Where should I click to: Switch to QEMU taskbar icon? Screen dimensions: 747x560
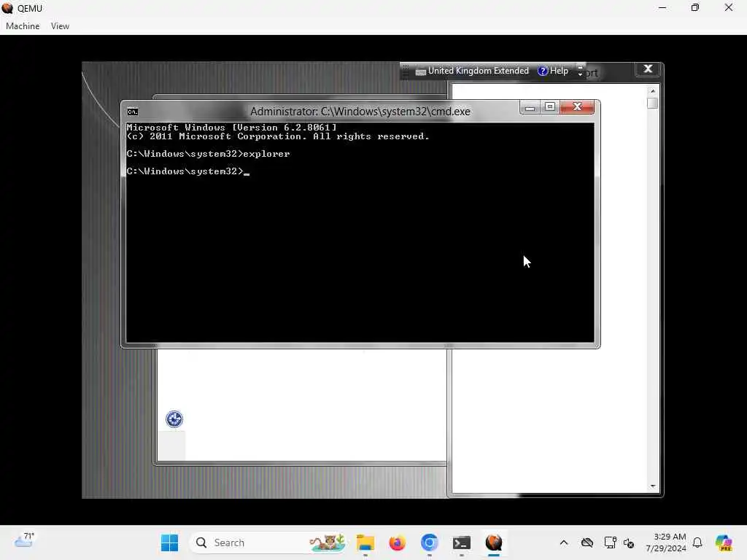pyautogui.click(x=494, y=542)
